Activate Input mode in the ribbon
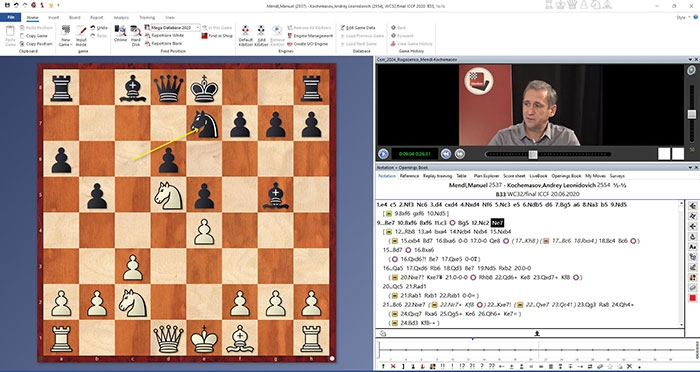Screen dimensions: 700x372 click(x=81, y=35)
